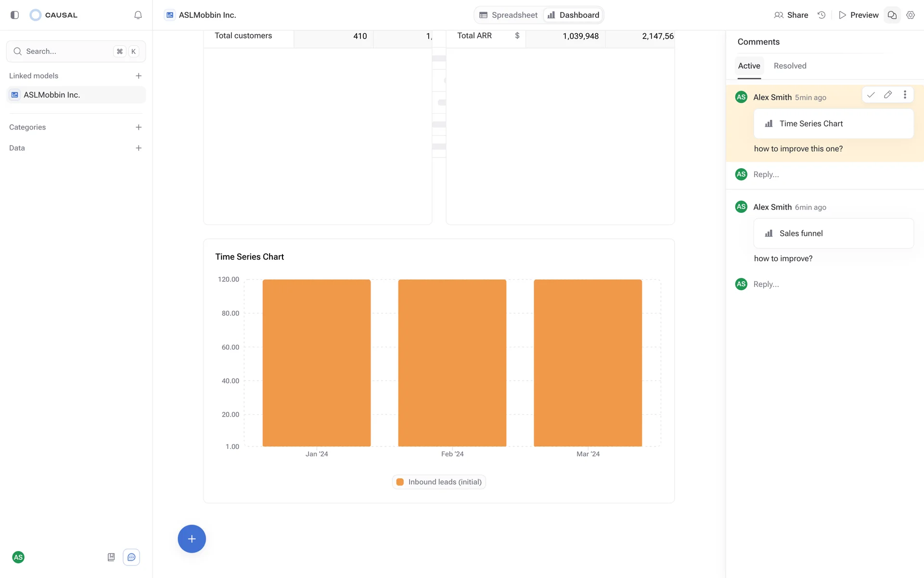Toggle the Inbound leads (initial) legend swatch
Image resolution: width=924 pixels, height=578 pixels.
coord(400,482)
